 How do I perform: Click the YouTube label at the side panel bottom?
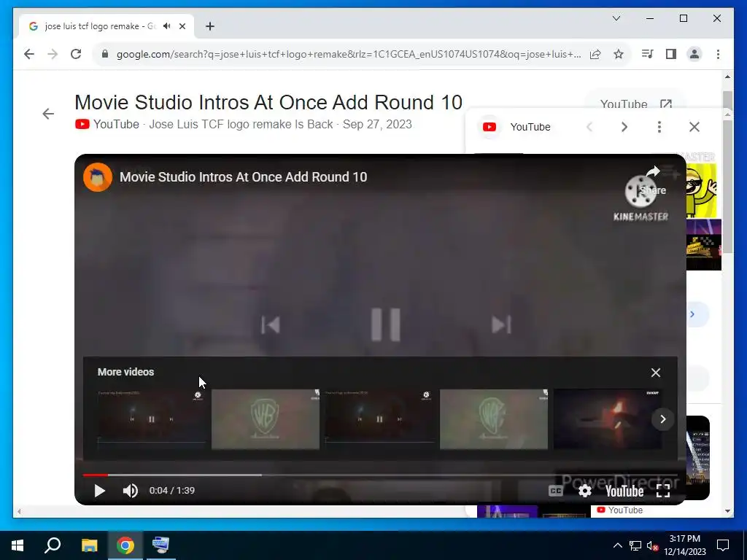(620, 510)
